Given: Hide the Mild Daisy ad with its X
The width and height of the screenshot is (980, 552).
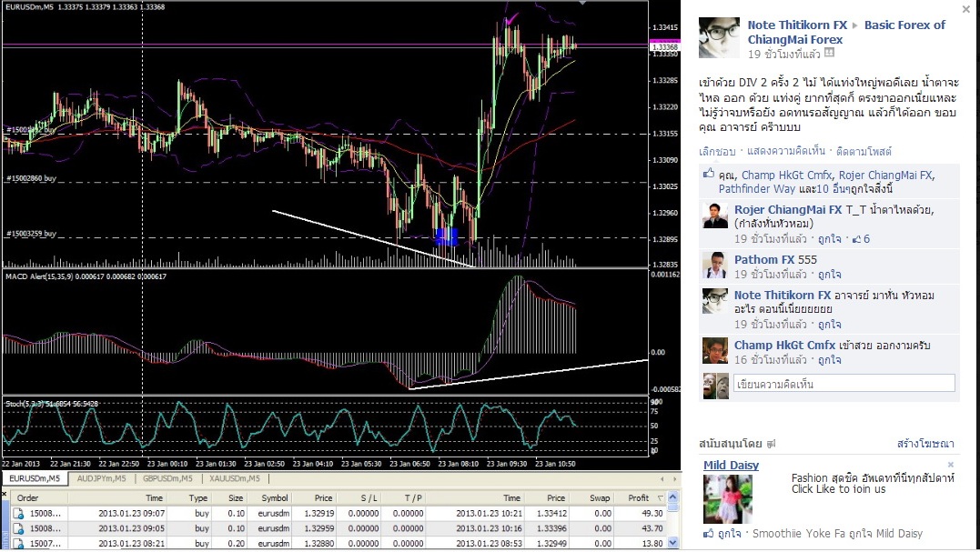Looking at the screenshot, I should [951, 465].
